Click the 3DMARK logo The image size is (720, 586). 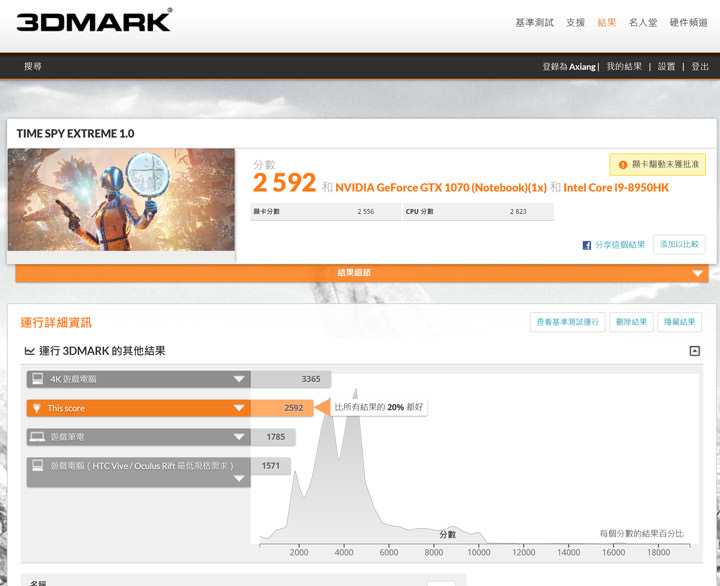95,21
